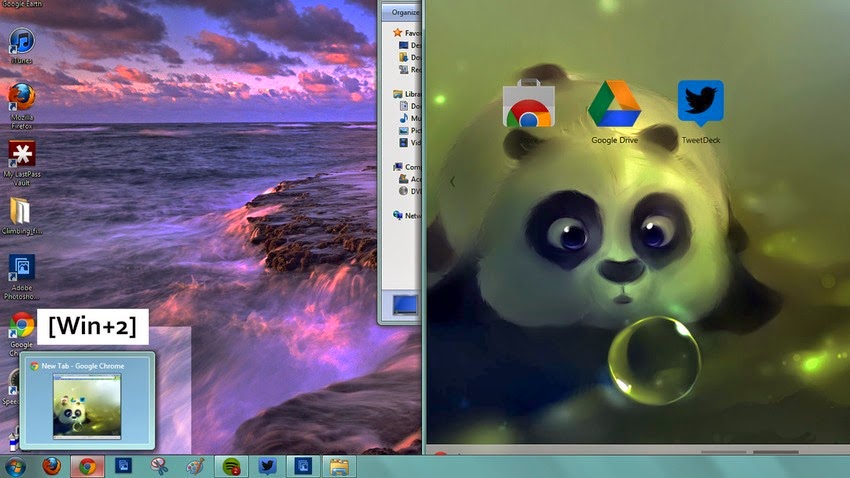This screenshot has height=478, width=850.
Task: Click the Chrome taskbar button
Action: click(x=87, y=466)
